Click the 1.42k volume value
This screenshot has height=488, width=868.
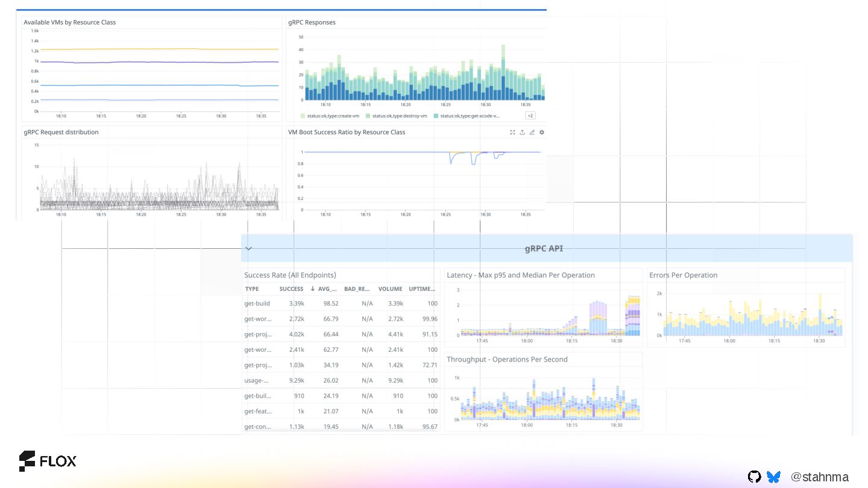click(x=395, y=365)
